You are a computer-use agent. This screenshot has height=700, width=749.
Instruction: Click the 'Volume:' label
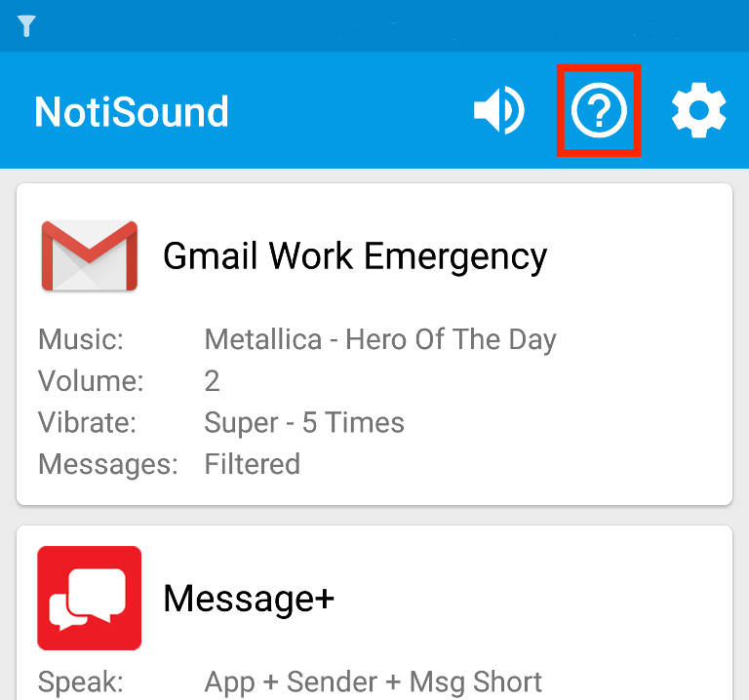(91, 381)
